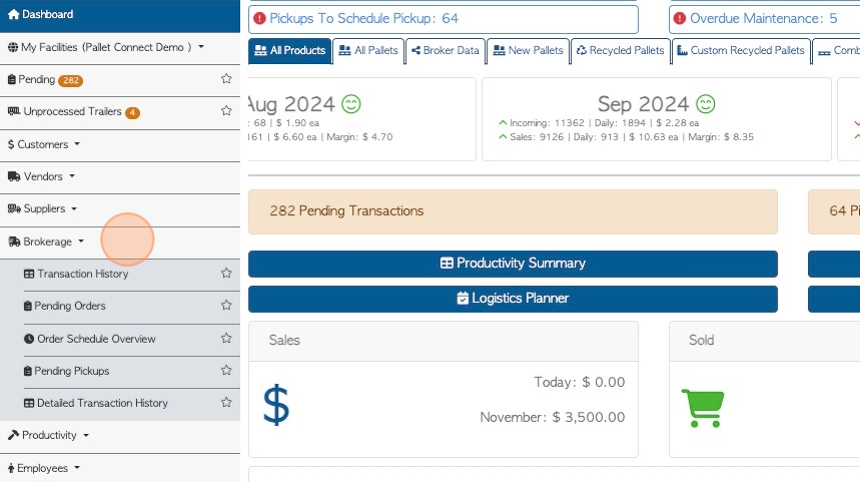Viewport: 860px width, 482px height.
Task: Open Order Schedule Overview under Brokerage
Action: click(96, 339)
